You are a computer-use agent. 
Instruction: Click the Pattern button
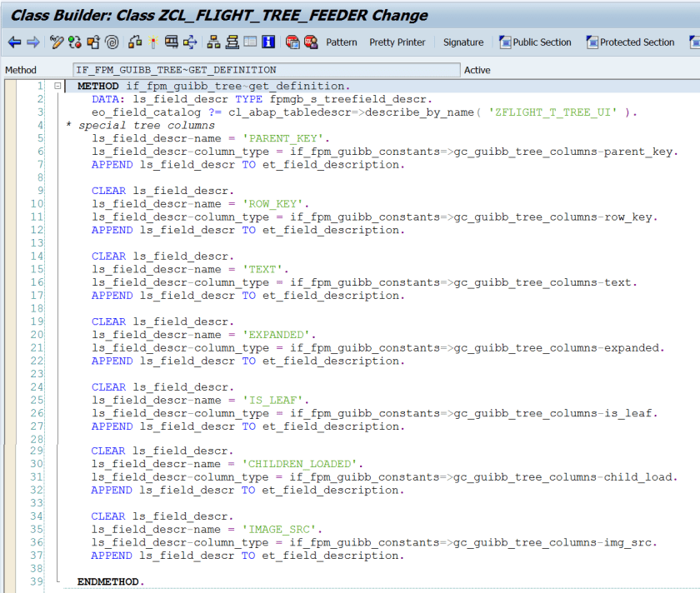coord(341,42)
